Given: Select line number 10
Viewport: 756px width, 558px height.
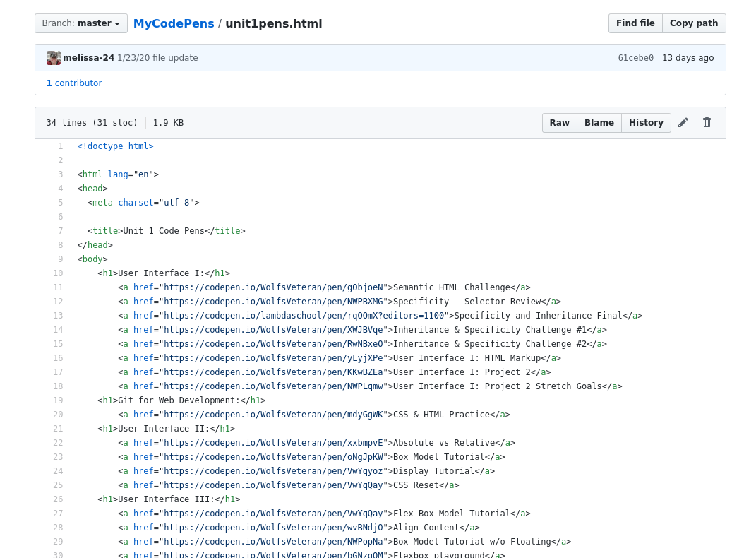Looking at the screenshot, I should pos(58,273).
